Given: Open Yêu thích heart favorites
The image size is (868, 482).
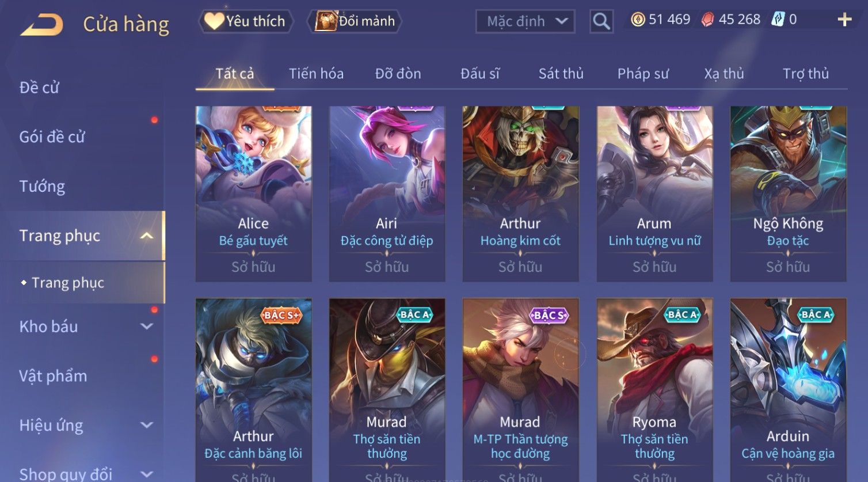Looking at the screenshot, I should pyautogui.click(x=246, y=21).
